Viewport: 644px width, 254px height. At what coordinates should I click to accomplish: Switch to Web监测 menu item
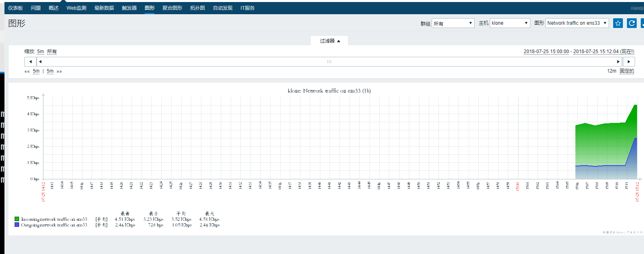click(76, 8)
